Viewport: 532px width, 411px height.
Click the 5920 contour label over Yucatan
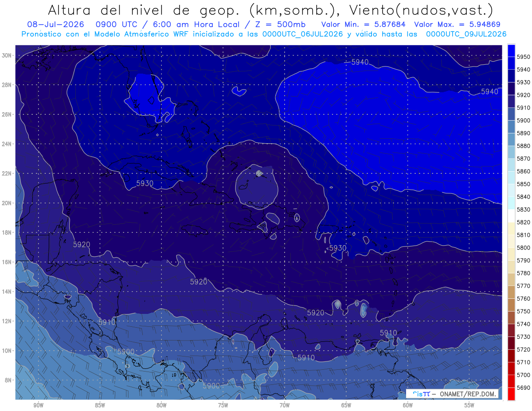tap(82, 244)
